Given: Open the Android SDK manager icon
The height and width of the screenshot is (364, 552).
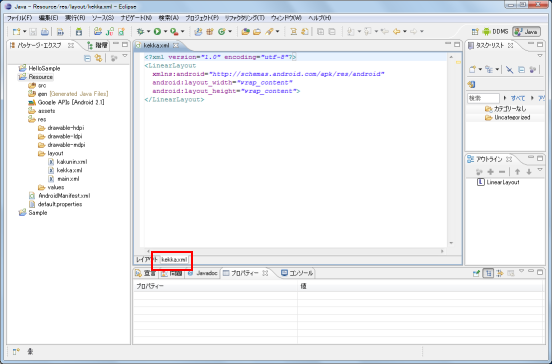Looking at the screenshot, I should 79,32.
